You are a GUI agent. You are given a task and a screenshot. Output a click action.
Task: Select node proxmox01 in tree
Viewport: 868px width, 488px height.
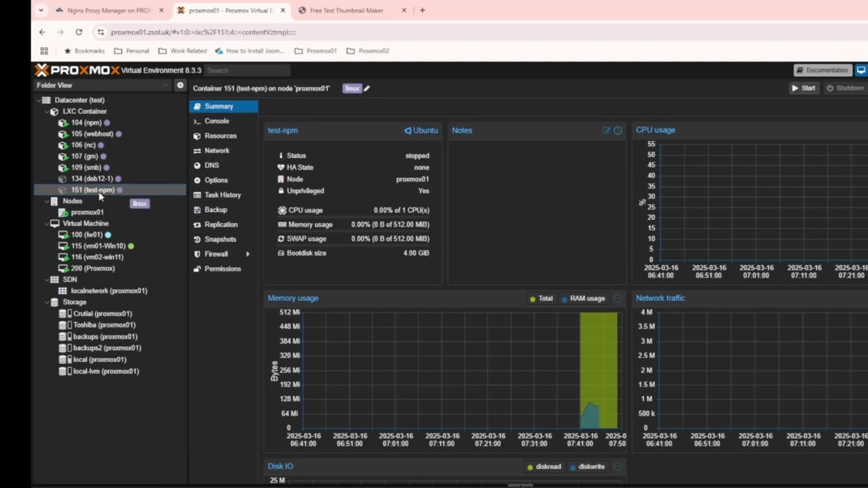click(87, 212)
